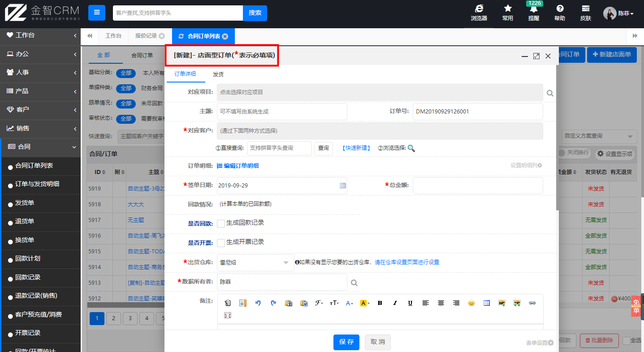Viewport: 644px width, 352px height.
Task: Check 生成开票记录 checkbox
Action: pos(221,243)
